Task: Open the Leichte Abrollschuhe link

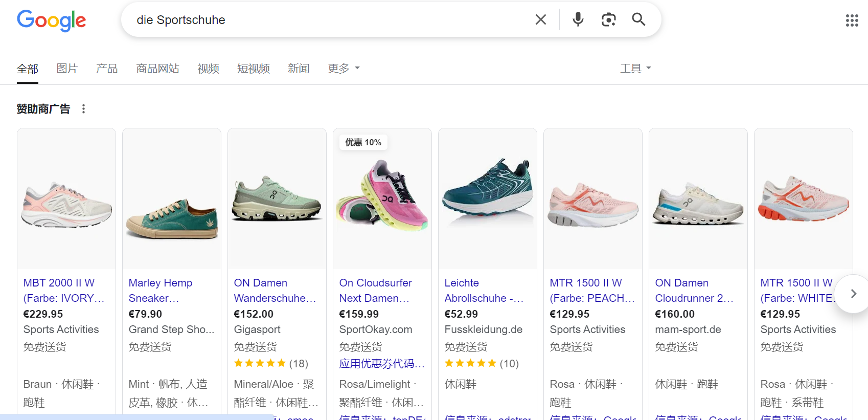Action: coord(484,291)
